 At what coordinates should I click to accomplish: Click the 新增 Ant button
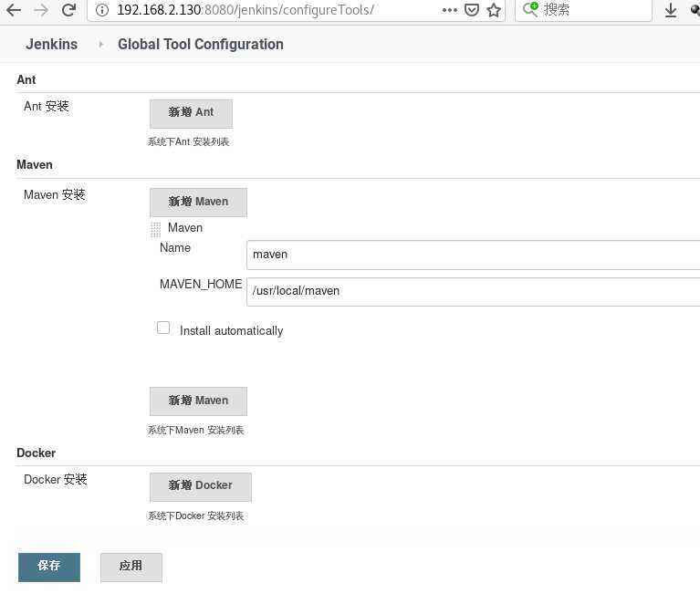pos(191,113)
